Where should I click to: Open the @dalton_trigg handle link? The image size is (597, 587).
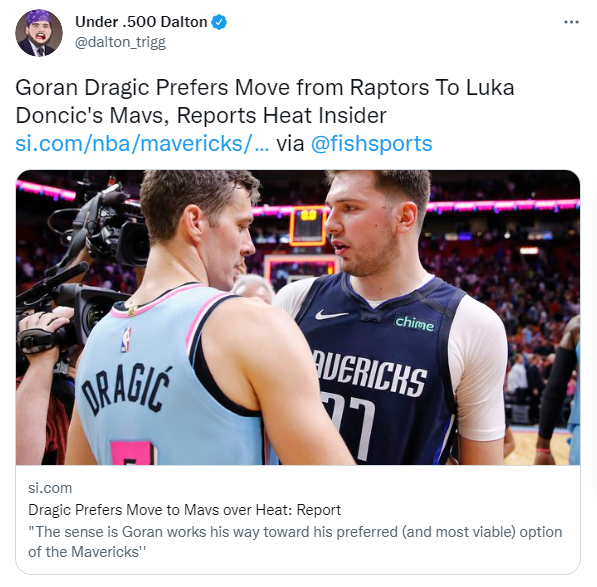tap(120, 42)
